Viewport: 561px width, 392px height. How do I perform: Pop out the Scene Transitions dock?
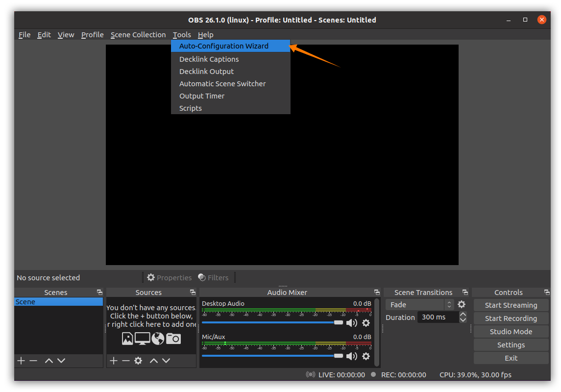click(x=465, y=292)
